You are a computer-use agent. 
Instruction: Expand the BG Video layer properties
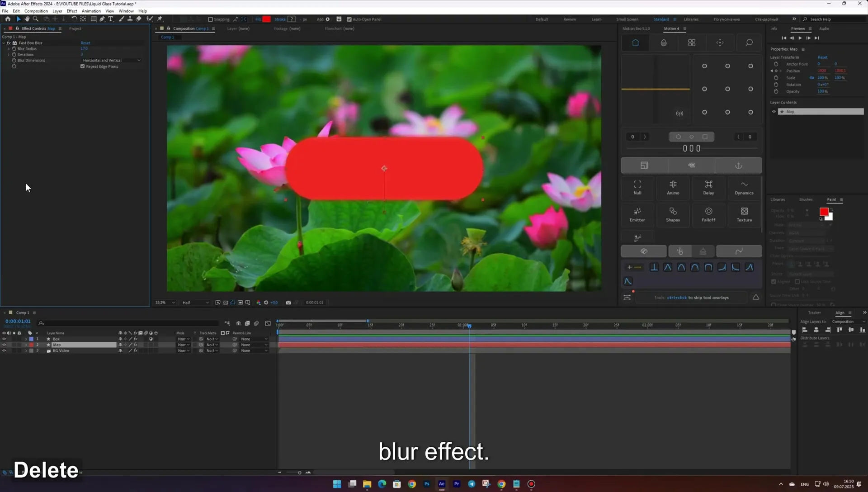pyautogui.click(x=26, y=351)
